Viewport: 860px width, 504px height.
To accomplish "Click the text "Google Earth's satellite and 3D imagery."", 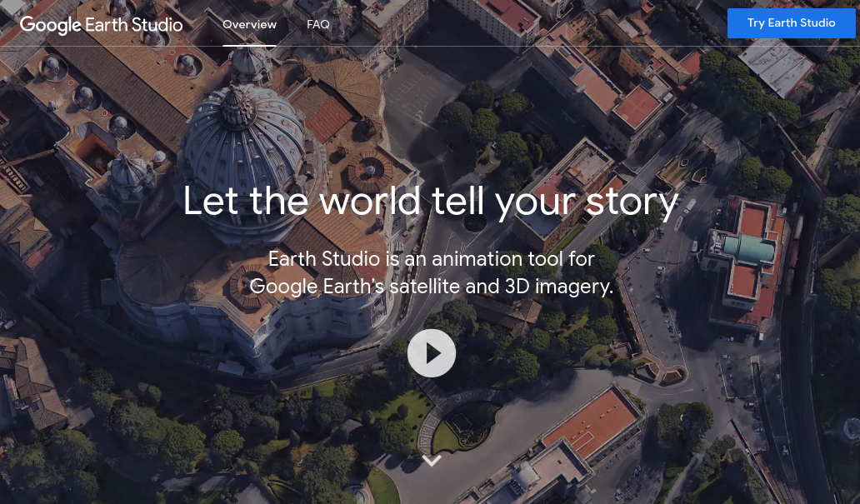I will [x=432, y=286].
